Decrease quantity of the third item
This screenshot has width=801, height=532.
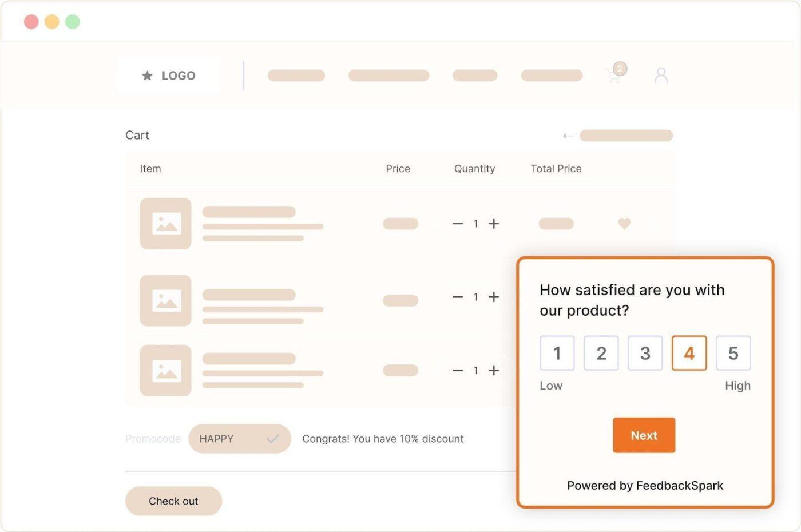click(x=457, y=370)
